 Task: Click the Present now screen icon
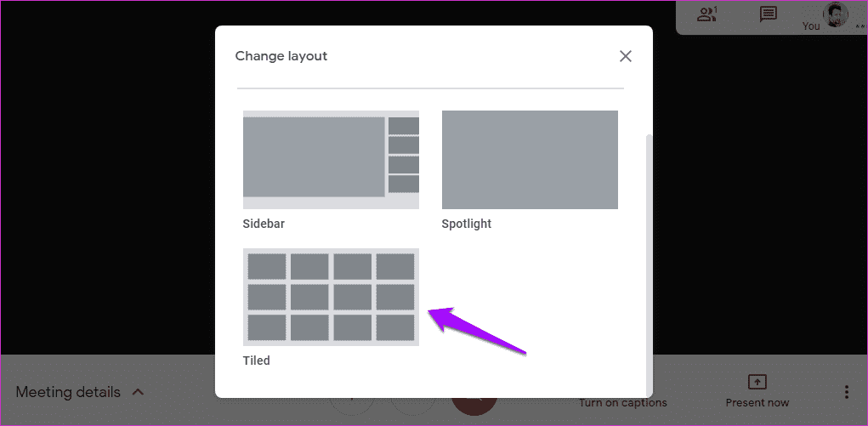point(757,382)
